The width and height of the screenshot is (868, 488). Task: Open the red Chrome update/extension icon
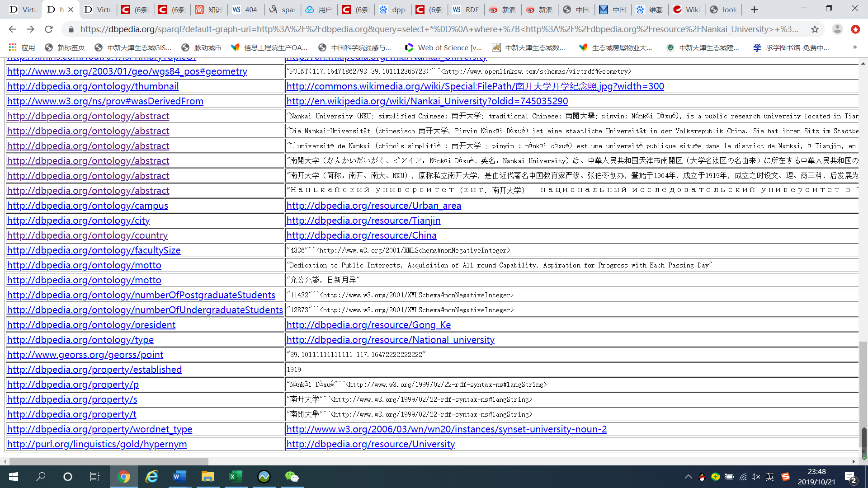tap(855, 29)
